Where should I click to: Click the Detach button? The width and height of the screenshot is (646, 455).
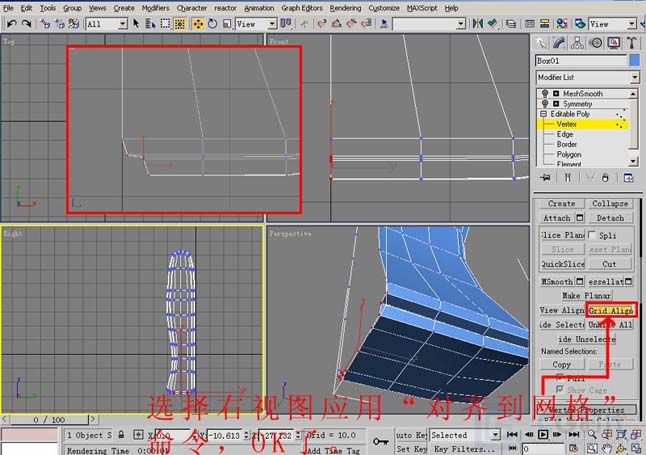610,218
